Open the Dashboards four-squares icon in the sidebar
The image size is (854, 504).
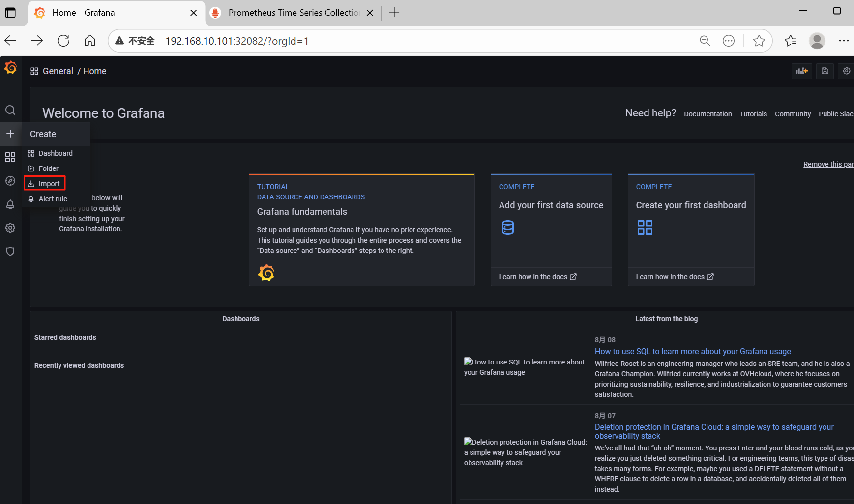click(x=10, y=157)
